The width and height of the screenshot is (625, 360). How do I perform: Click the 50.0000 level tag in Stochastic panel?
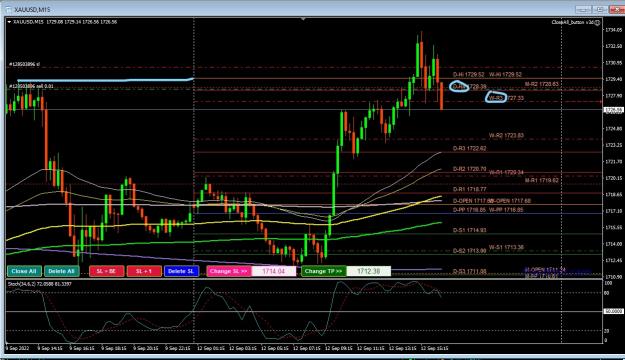click(x=613, y=311)
